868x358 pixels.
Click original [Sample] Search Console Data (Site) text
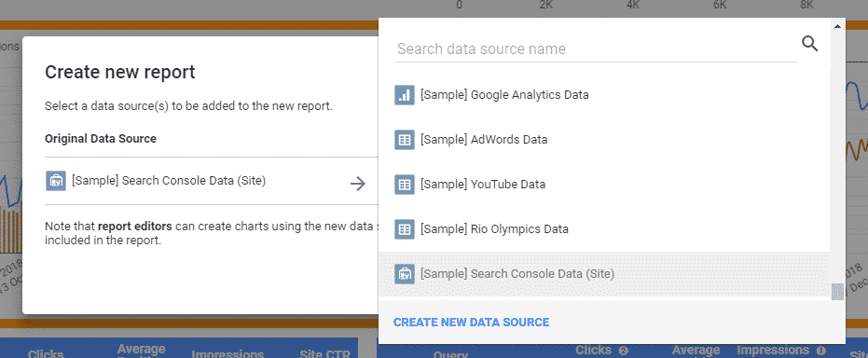pos(169,180)
